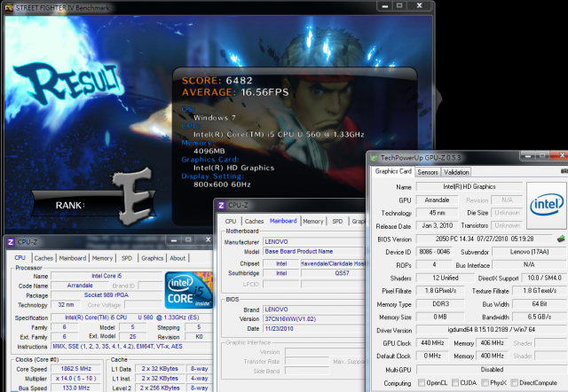
Task: Click the Multi-GPU Disabled field
Action: pyautogui.click(x=491, y=370)
